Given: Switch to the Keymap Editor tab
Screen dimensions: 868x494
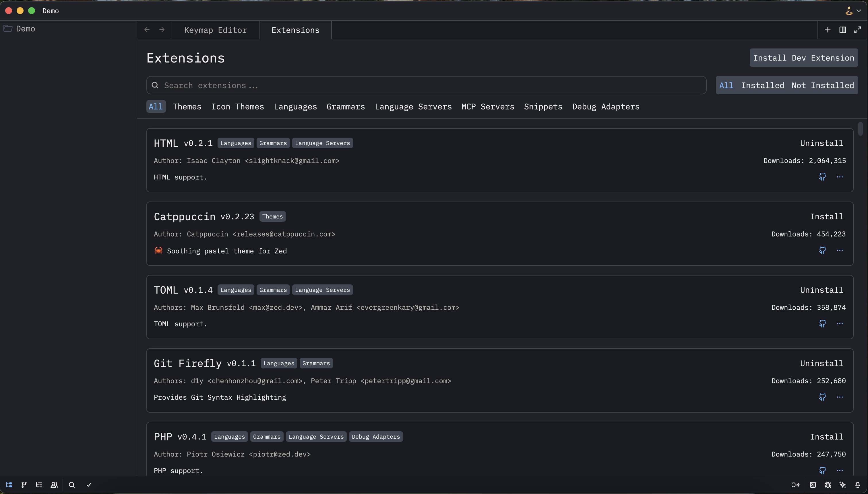Looking at the screenshot, I should coord(216,30).
